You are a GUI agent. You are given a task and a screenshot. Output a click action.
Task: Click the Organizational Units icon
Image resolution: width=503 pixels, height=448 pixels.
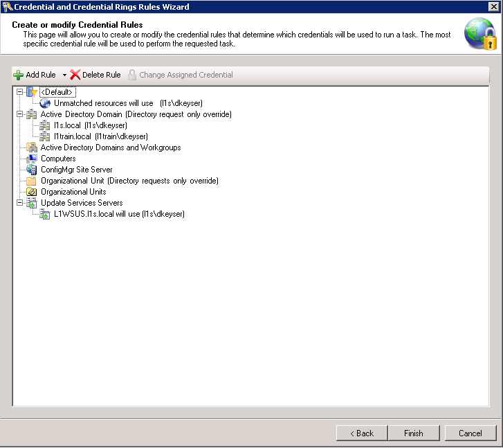pos(31,192)
